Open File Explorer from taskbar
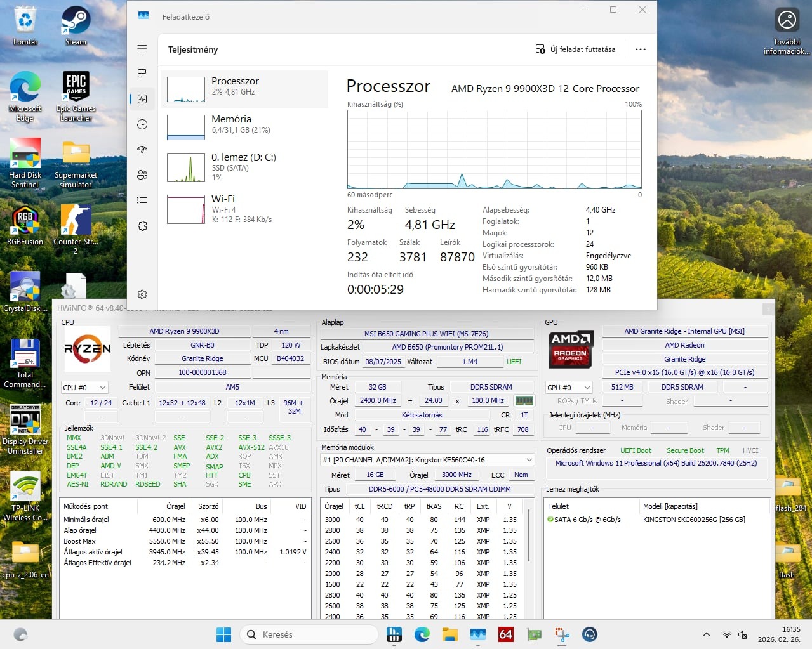The width and height of the screenshot is (812, 649). (450, 634)
